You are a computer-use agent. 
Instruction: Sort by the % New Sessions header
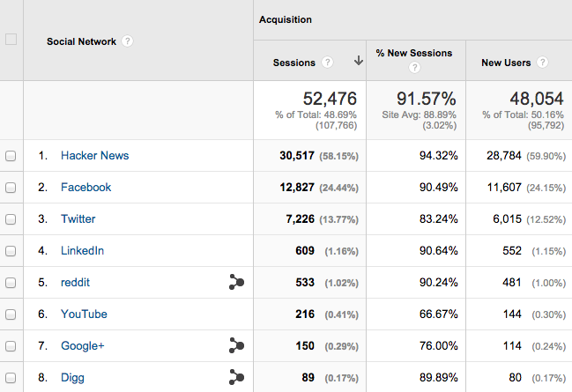click(414, 53)
